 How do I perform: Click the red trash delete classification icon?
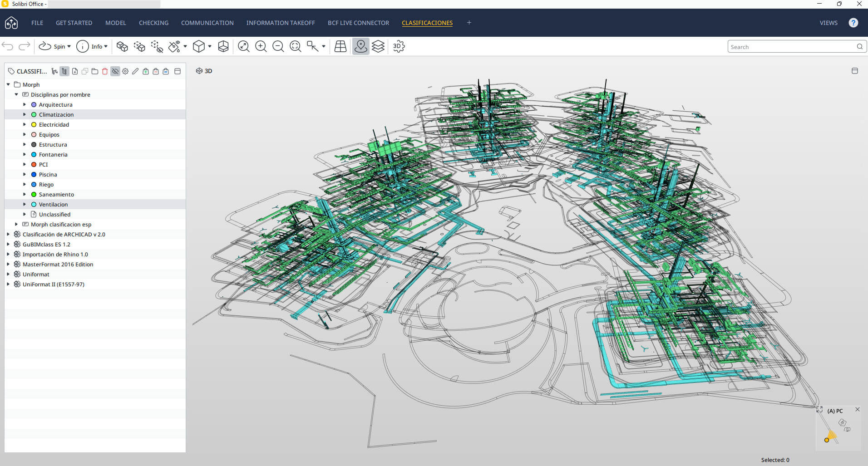[105, 71]
